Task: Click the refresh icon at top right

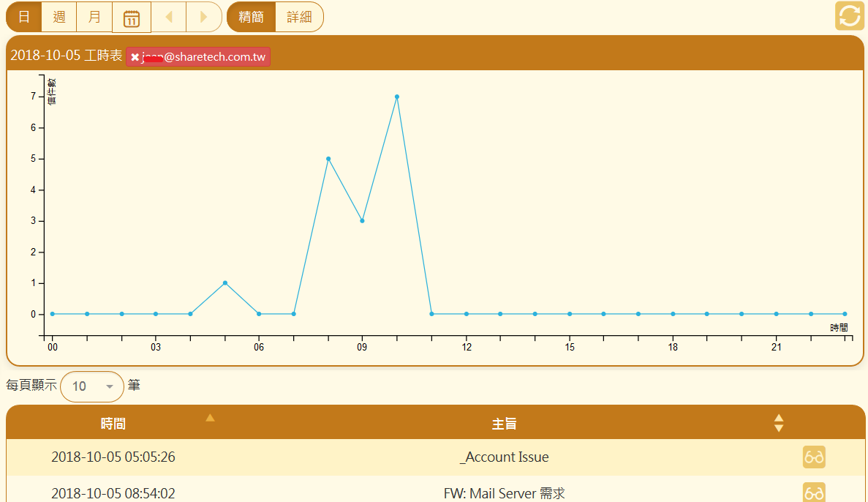Action: (850, 17)
